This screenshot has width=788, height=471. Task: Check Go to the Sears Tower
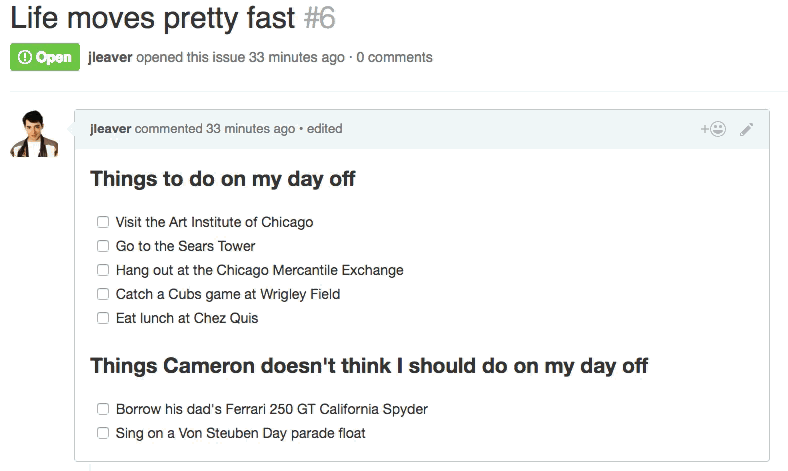click(x=103, y=246)
